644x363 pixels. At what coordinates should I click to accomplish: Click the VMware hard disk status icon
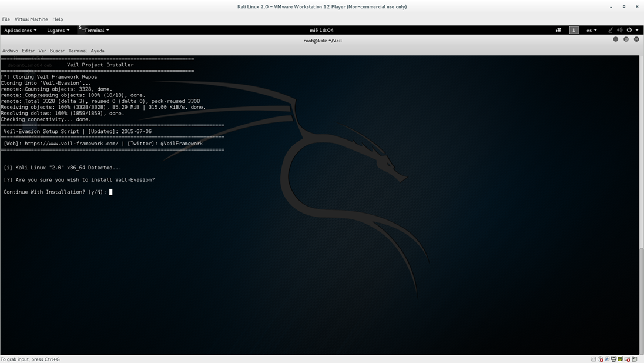(x=593, y=359)
